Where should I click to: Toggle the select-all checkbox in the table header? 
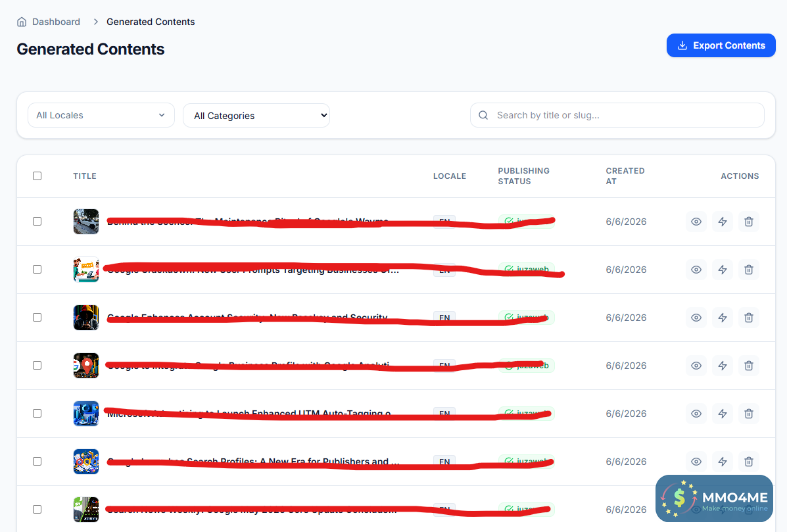coord(37,176)
